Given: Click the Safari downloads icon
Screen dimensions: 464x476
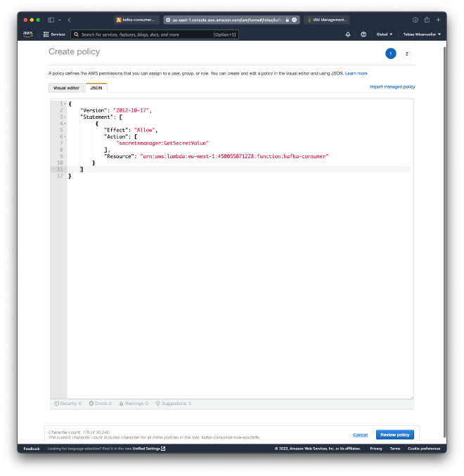Looking at the screenshot, I should click(x=415, y=20).
